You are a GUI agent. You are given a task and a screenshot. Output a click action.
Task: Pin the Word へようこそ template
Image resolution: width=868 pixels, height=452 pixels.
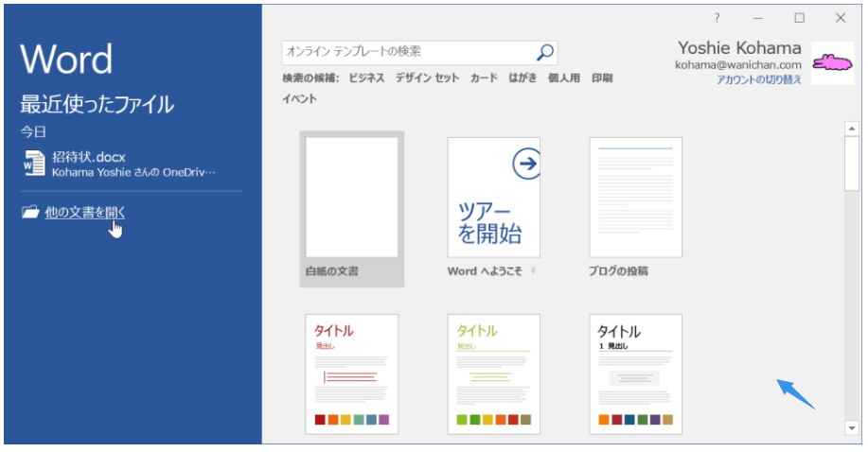pos(533,271)
